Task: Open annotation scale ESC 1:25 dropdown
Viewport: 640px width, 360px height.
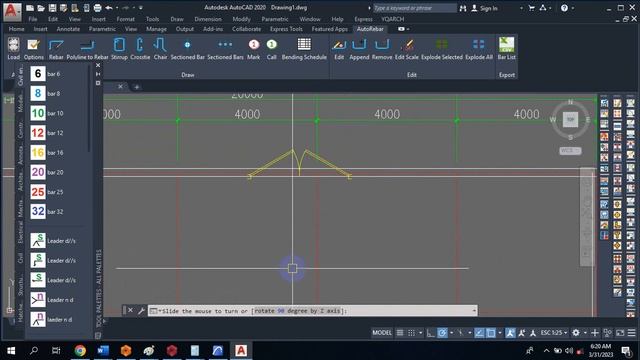Action: (x=553, y=333)
